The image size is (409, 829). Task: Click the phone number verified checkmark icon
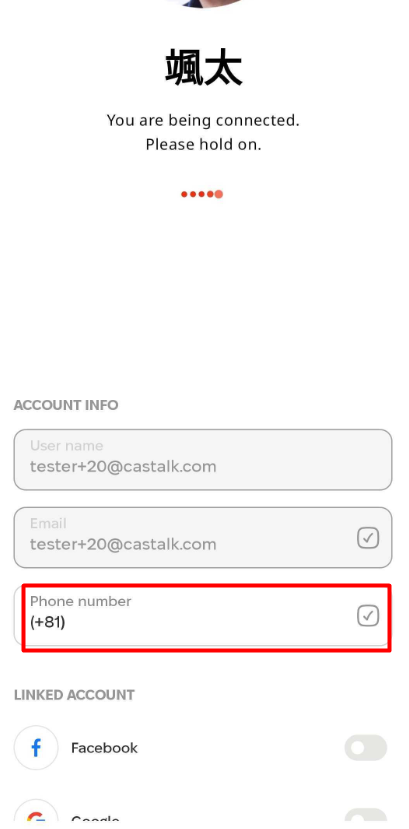(x=368, y=616)
